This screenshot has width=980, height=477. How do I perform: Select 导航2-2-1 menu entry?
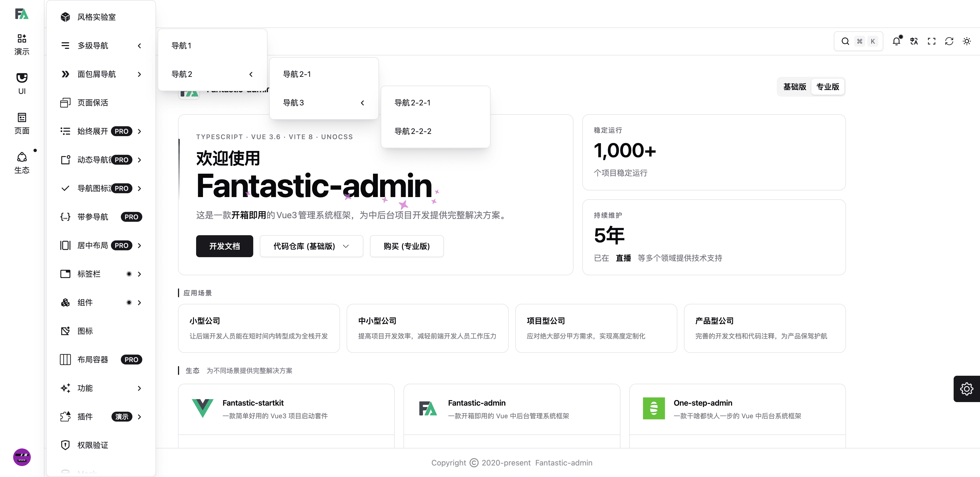pos(412,103)
